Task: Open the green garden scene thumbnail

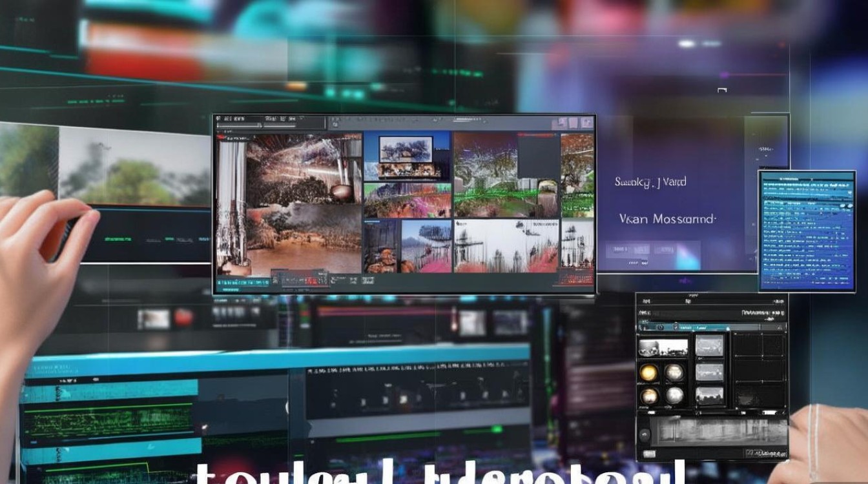Action: pos(505,174)
